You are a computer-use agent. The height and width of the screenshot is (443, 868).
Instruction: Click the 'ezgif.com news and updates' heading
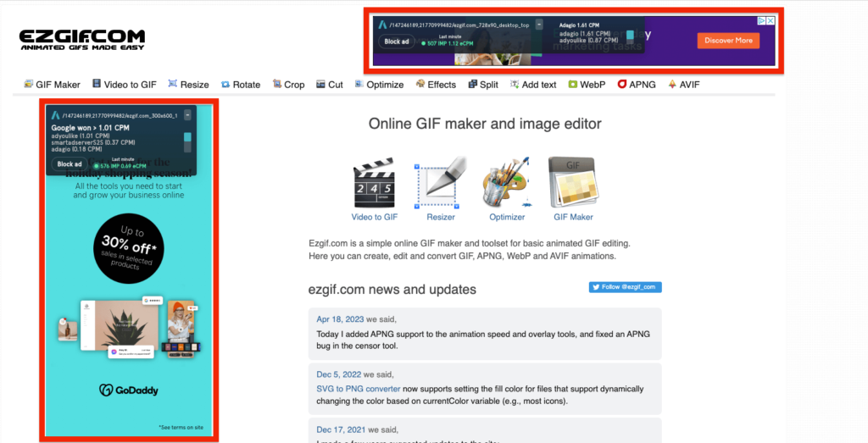pos(392,289)
